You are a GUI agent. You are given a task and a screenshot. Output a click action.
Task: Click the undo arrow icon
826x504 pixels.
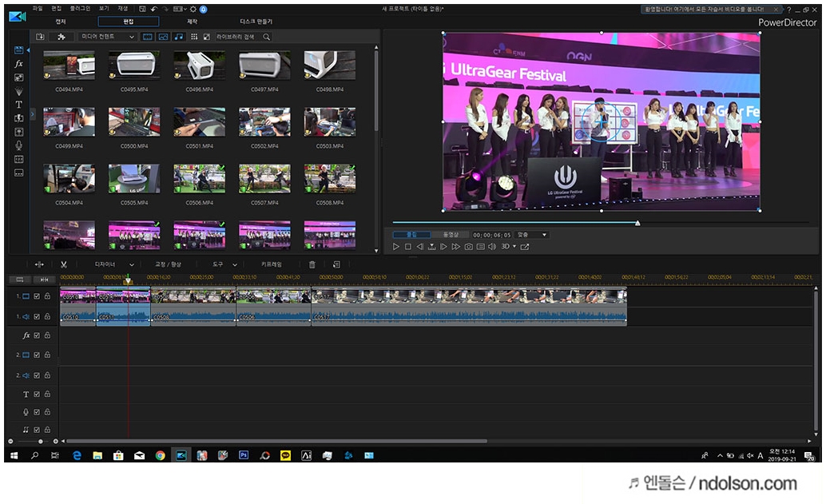[x=154, y=9]
